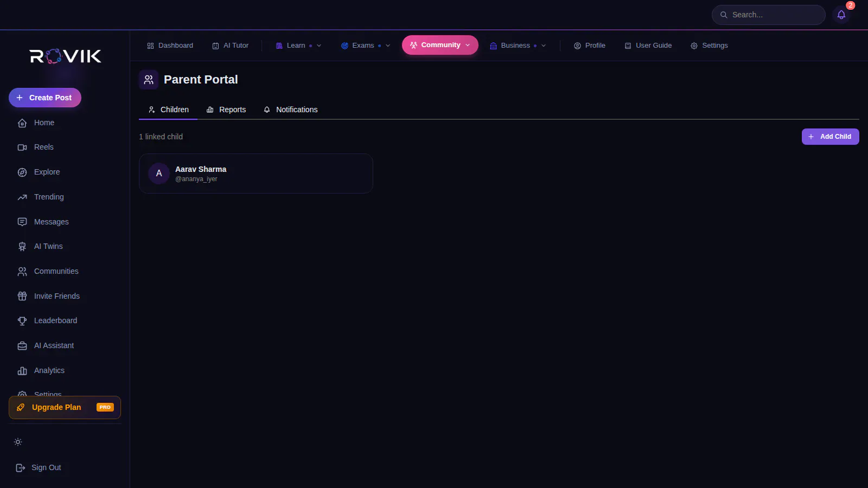Screen dimensions: 868x488
Task: Switch to the Reports tab
Action: tap(226, 110)
